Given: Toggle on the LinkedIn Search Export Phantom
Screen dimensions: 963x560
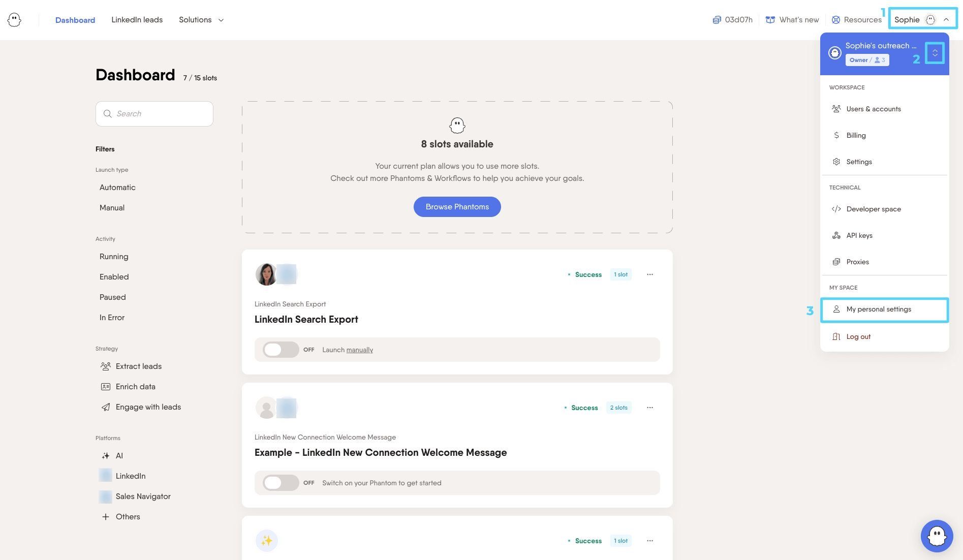Looking at the screenshot, I should pos(281,350).
